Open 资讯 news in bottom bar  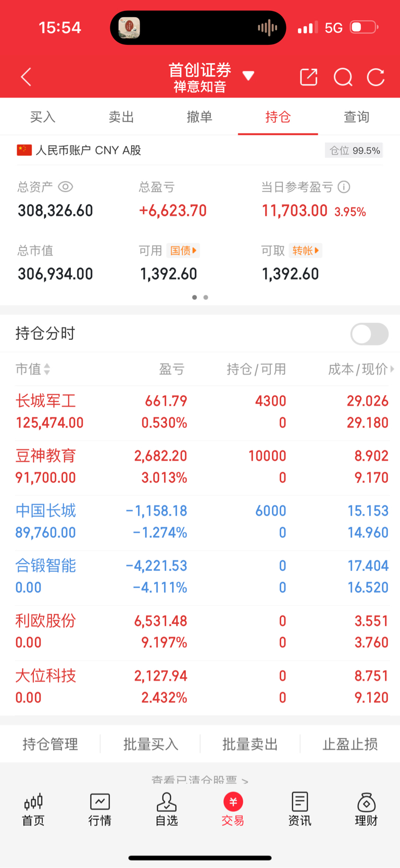tap(300, 810)
